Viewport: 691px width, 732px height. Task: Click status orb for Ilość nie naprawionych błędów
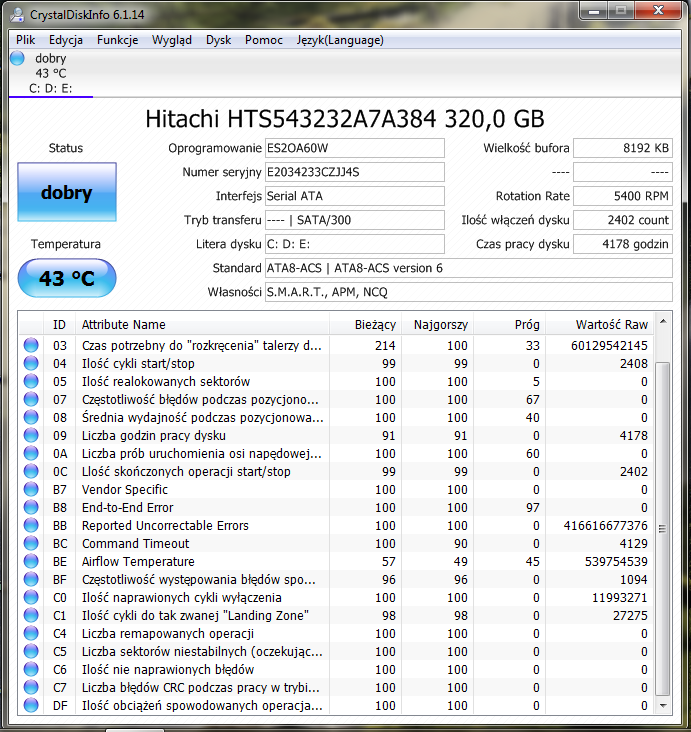31,669
